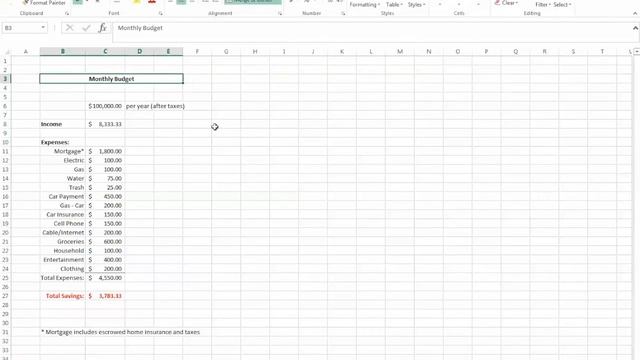640x360 pixels.
Task: Select the Cell Phone label cell
Action: click(x=62, y=224)
